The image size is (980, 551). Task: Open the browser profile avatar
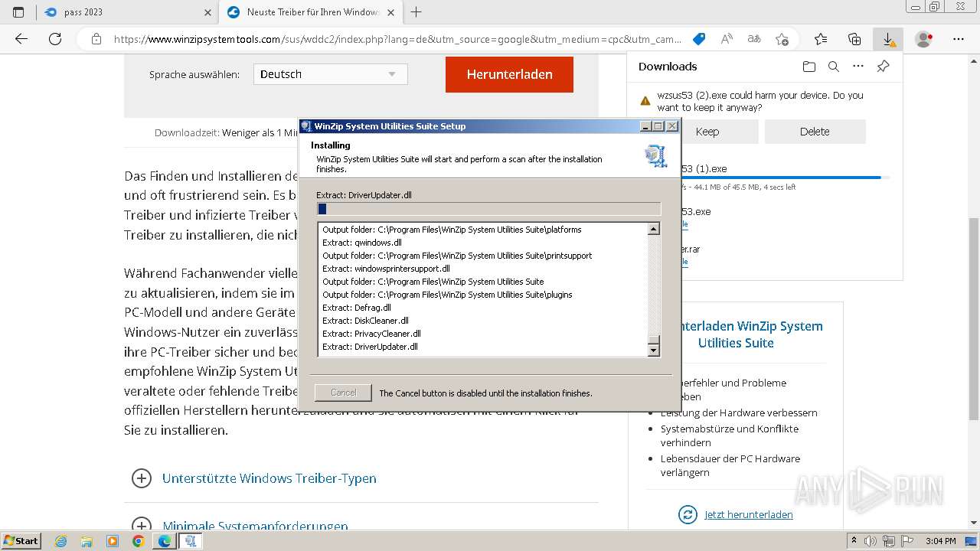(924, 39)
